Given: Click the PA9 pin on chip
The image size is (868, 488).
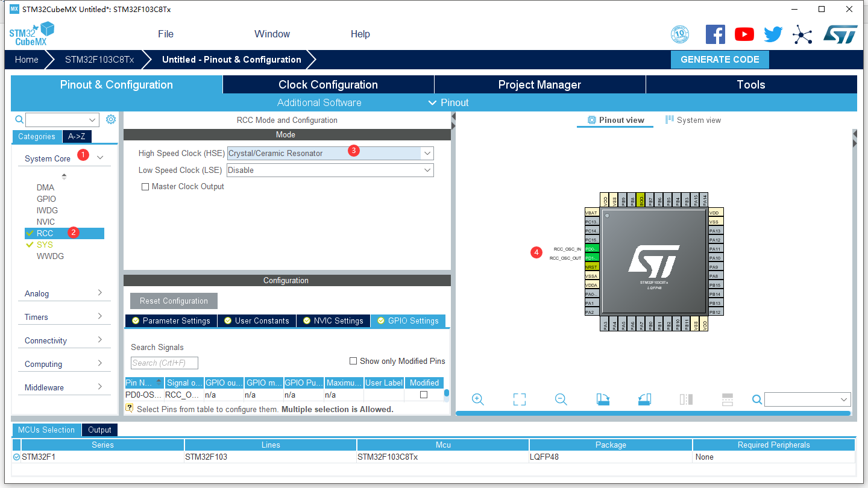Looking at the screenshot, I should tap(715, 267).
